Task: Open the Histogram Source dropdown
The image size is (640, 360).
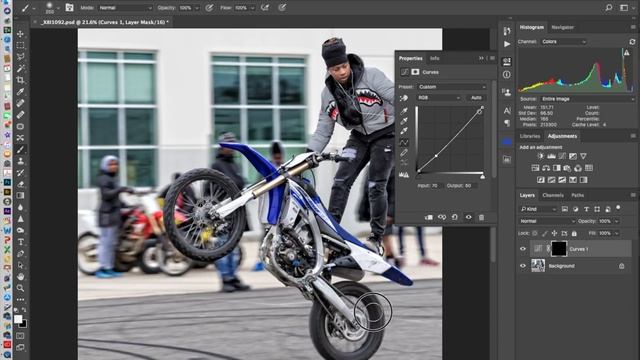Action: [x=588, y=99]
